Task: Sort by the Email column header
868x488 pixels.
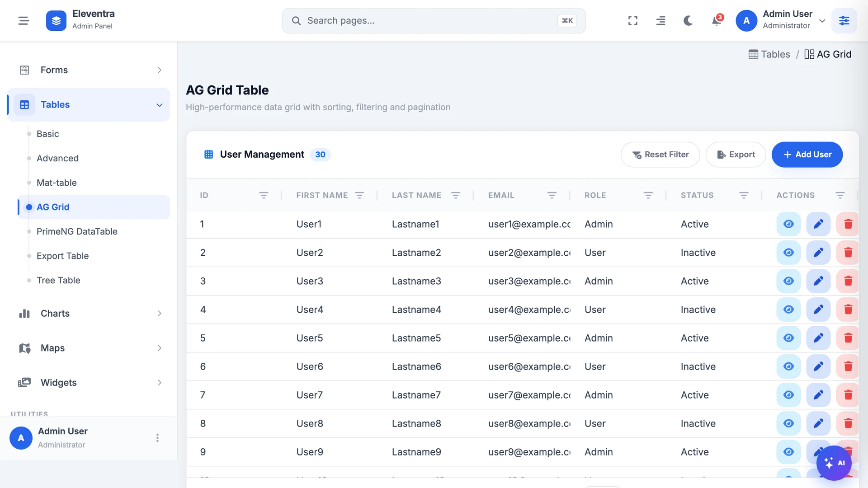Action: click(x=501, y=195)
